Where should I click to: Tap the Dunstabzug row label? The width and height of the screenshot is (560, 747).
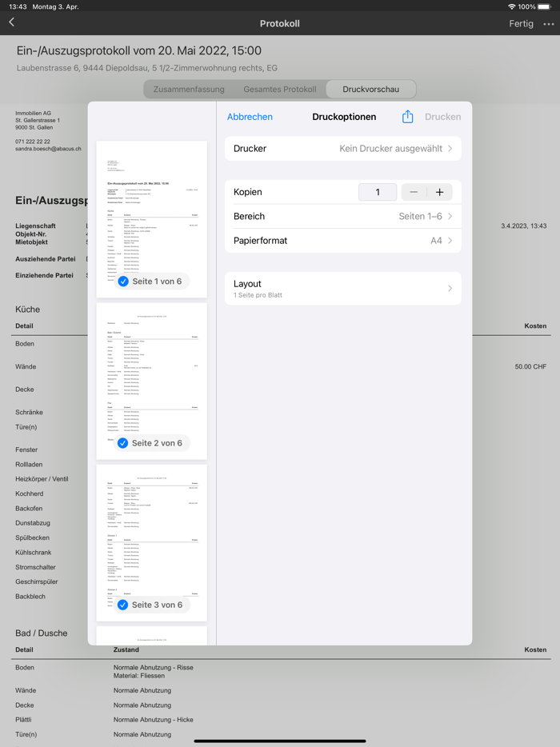coord(33,523)
